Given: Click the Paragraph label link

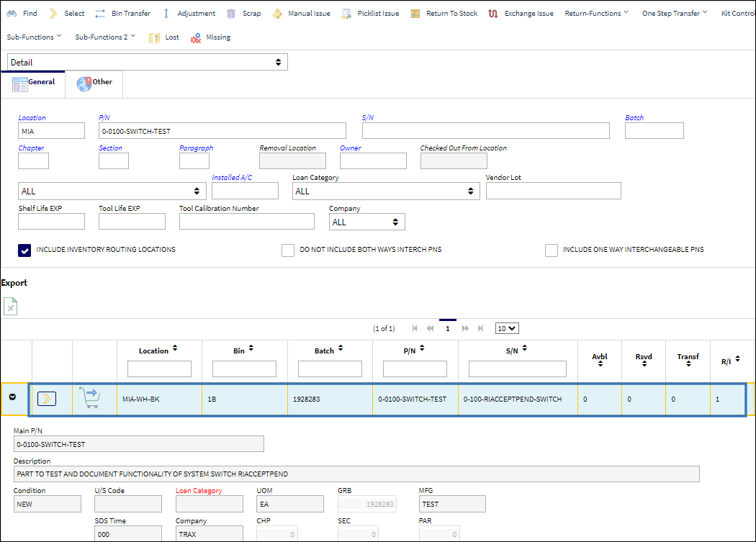Looking at the screenshot, I should [x=197, y=148].
